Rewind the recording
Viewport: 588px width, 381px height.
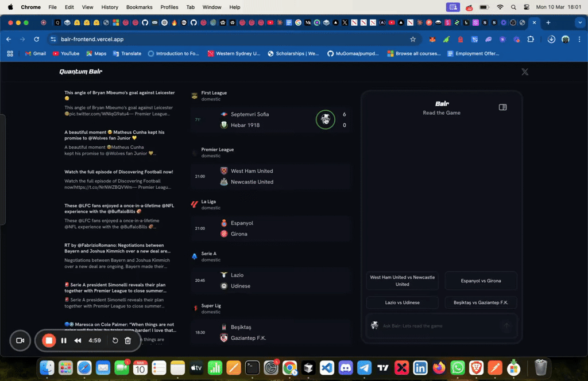78,340
